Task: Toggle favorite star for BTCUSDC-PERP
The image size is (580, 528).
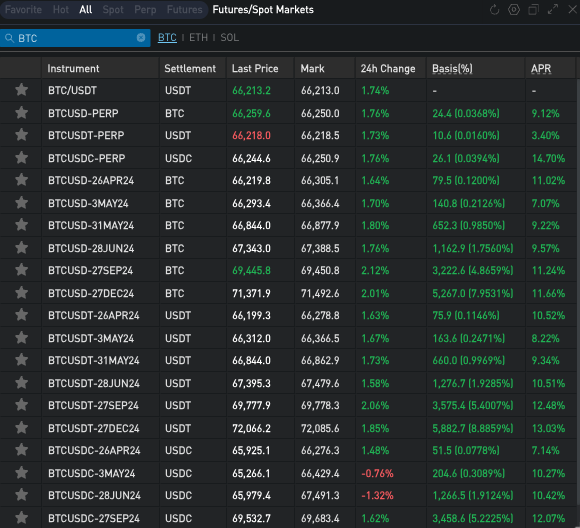Action: [x=21, y=158]
